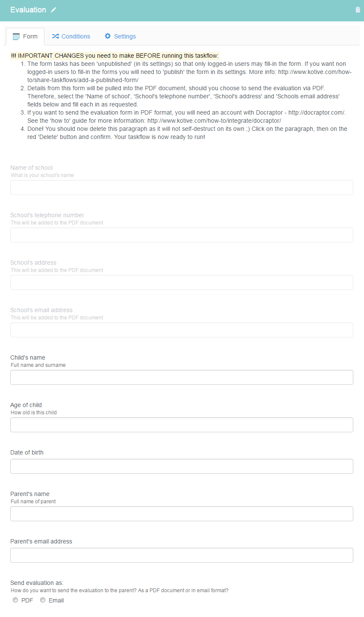Click the Child's name text field

pos(182,377)
